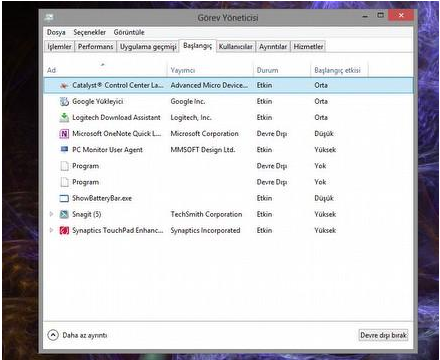Switch to the Uygulama geçmişi tab
The image size is (440, 360).
point(148,47)
